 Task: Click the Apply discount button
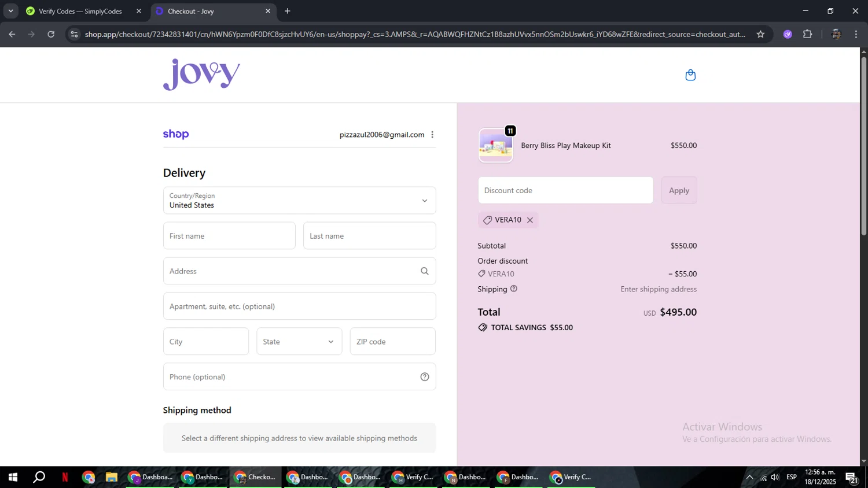coord(679,190)
